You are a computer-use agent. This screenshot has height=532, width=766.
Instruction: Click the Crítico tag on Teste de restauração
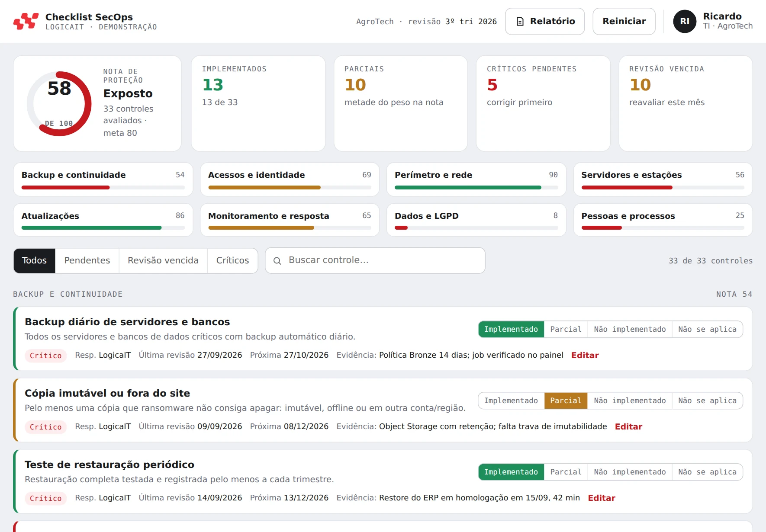coord(45,498)
